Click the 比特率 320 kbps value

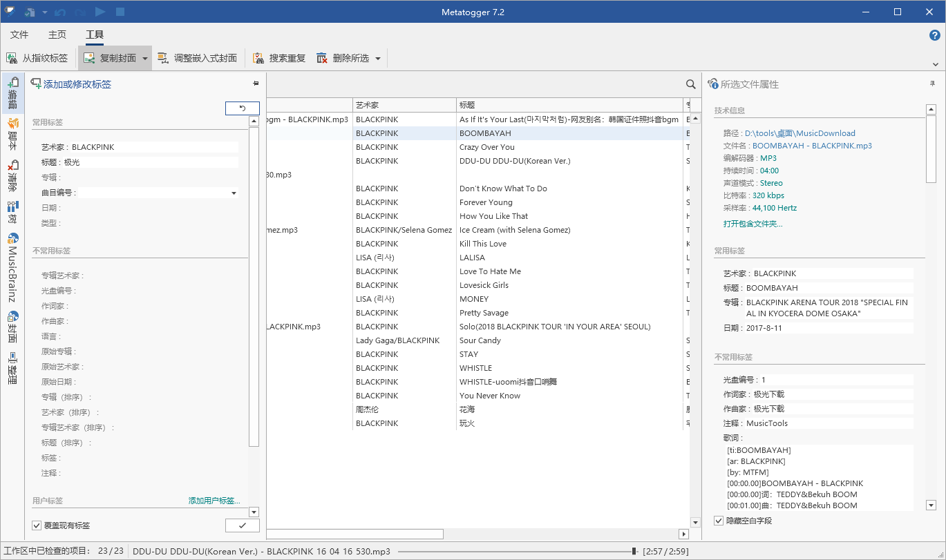pyautogui.click(x=768, y=195)
